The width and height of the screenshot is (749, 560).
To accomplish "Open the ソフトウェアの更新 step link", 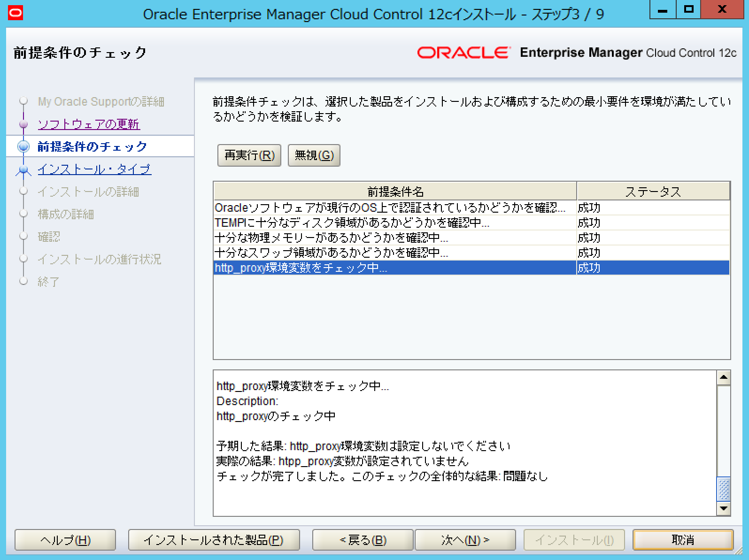I will [89, 124].
